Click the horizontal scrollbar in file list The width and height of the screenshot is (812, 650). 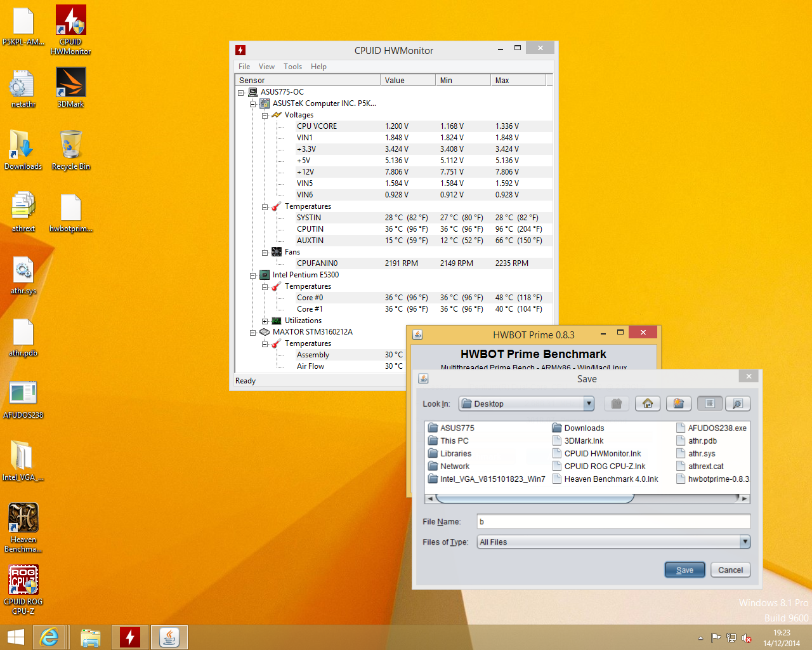535,498
